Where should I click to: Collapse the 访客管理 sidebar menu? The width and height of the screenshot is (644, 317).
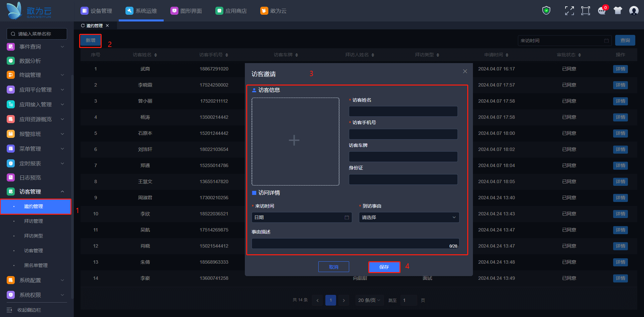62,192
